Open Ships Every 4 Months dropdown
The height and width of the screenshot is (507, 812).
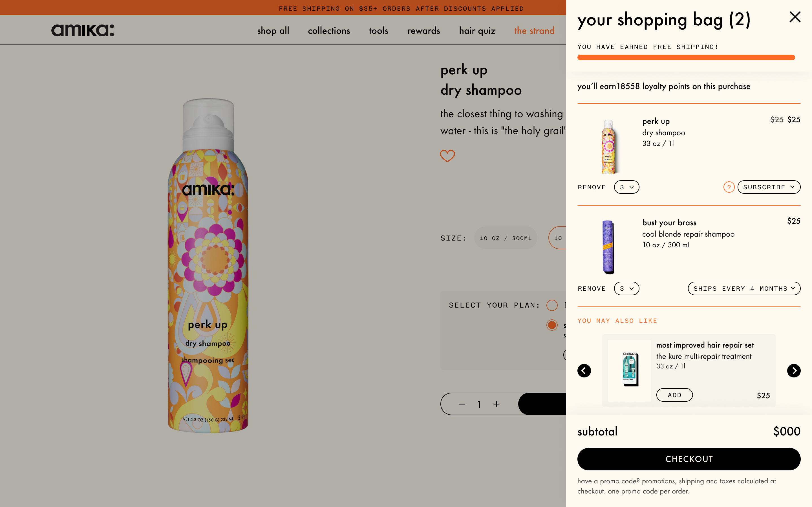(744, 289)
